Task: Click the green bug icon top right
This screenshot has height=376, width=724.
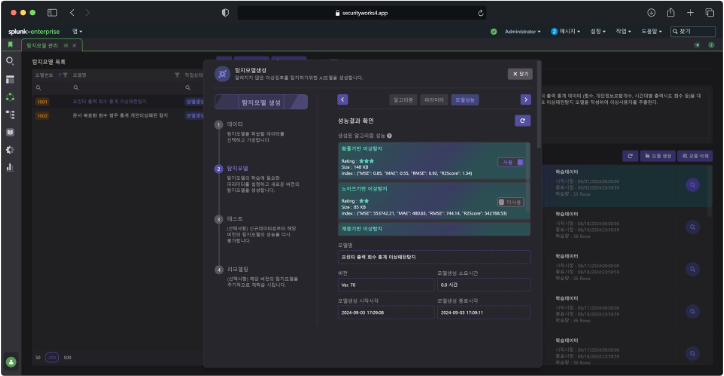Action: (x=697, y=45)
